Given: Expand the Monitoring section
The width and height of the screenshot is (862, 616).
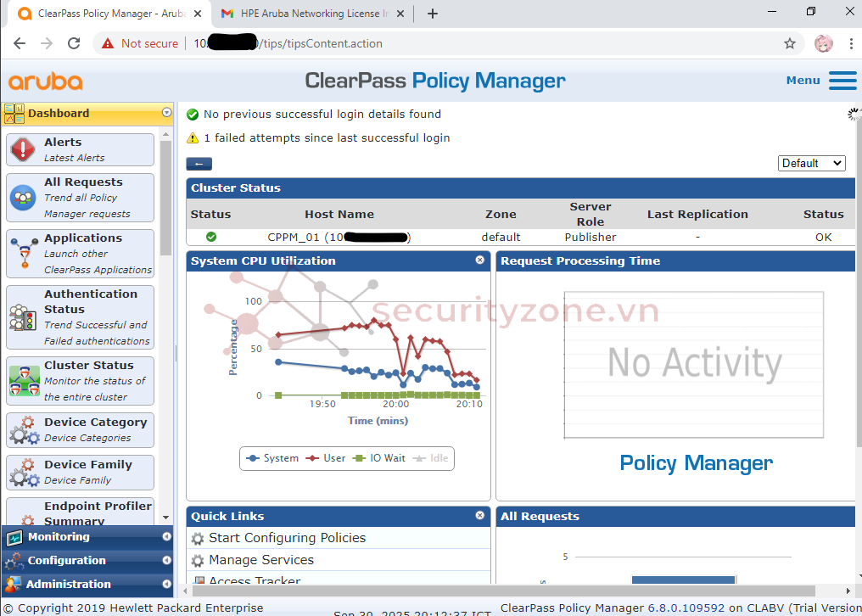Looking at the screenshot, I should tap(59, 537).
